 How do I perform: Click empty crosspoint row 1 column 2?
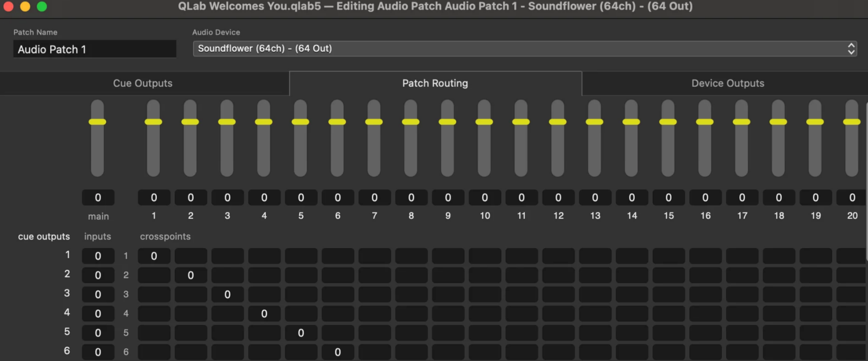[191, 256]
